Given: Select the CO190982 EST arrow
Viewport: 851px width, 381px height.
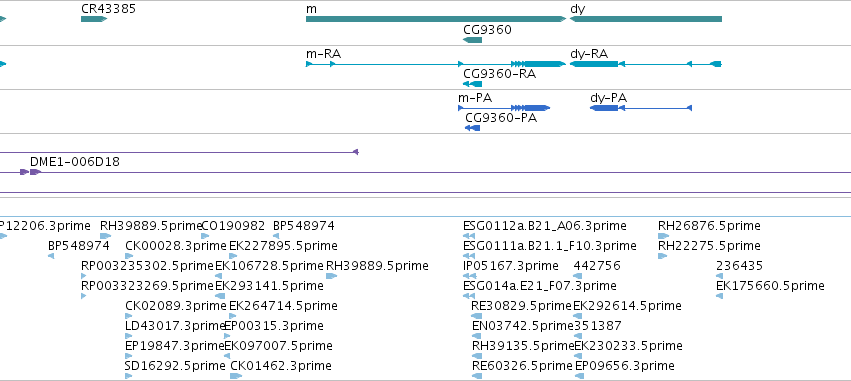Looking at the screenshot, I should coord(205,236).
